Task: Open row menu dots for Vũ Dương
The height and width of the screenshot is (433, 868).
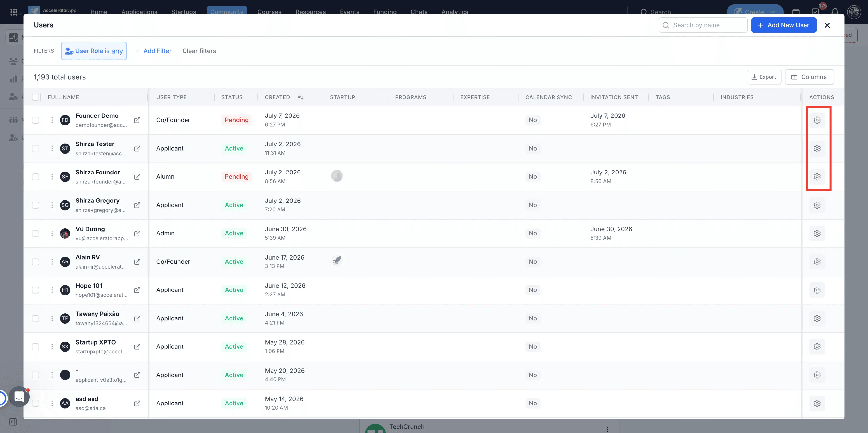Action: 52,233
